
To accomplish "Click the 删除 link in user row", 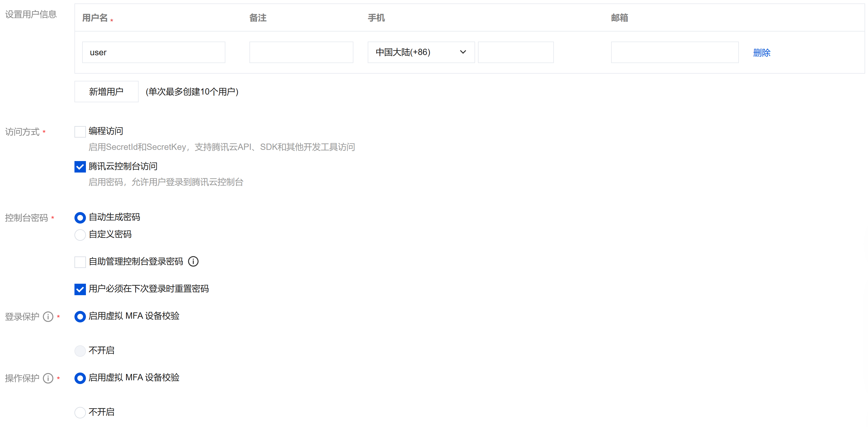I will click(x=761, y=53).
